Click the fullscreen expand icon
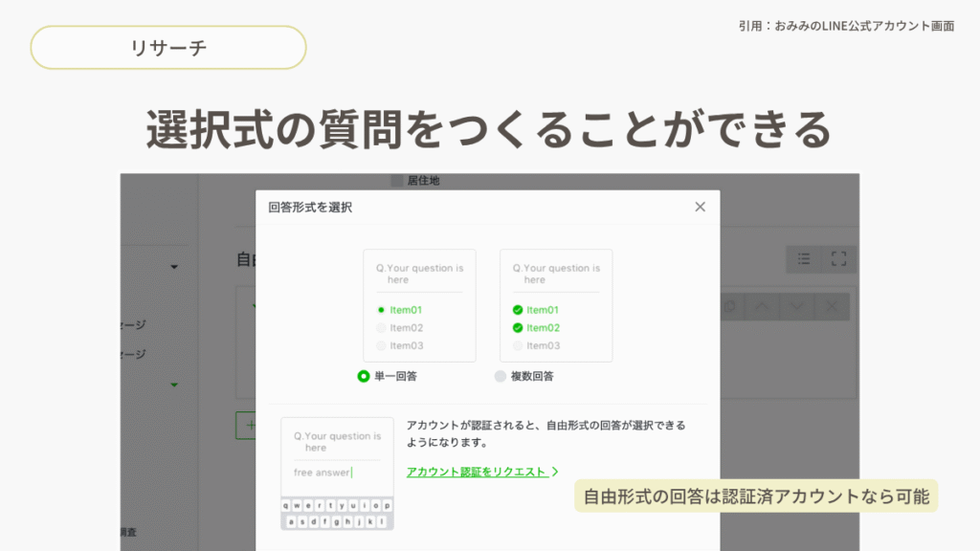Screen dimensions: 980x551 pos(839,258)
